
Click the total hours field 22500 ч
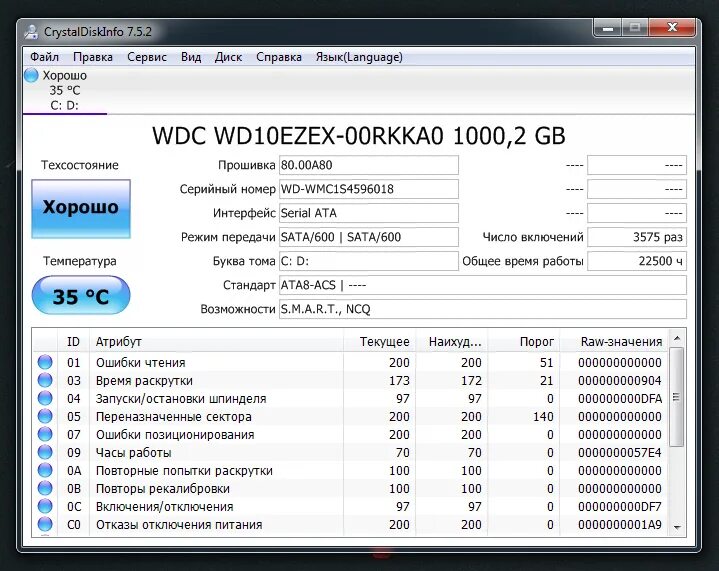(x=637, y=261)
